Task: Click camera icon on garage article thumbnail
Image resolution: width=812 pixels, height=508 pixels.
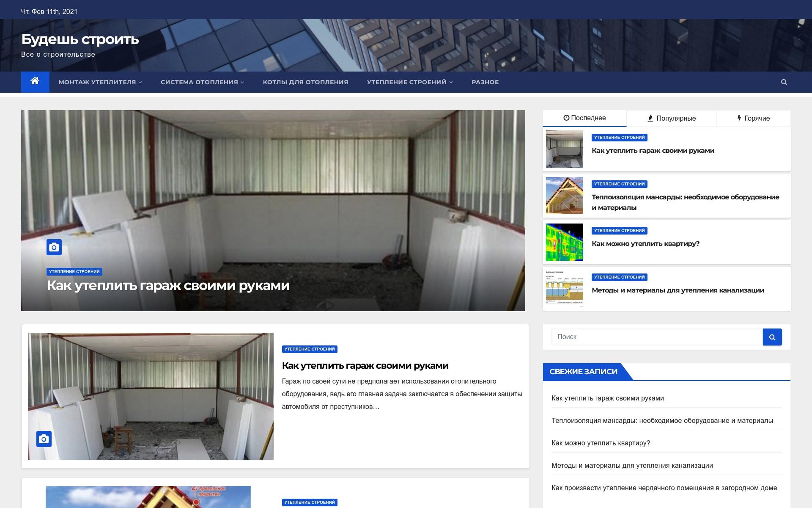Action: 44,439
